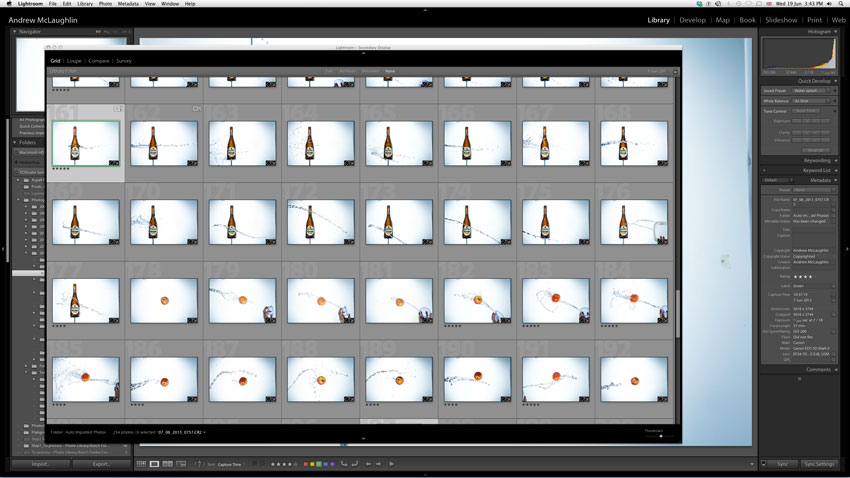850x478 pixels.
Task: Expand the Keyword List panel
Action: (835, 170)
